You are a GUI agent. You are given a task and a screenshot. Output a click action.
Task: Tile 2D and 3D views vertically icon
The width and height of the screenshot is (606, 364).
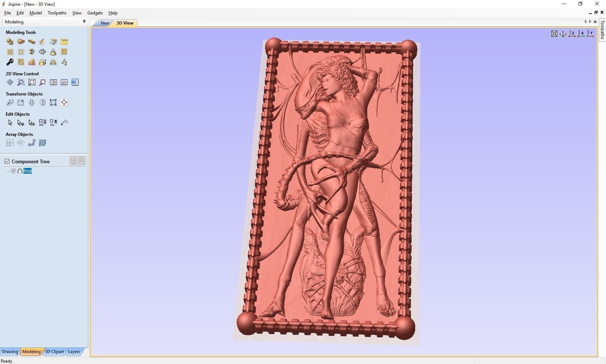(x=53, y=82)
